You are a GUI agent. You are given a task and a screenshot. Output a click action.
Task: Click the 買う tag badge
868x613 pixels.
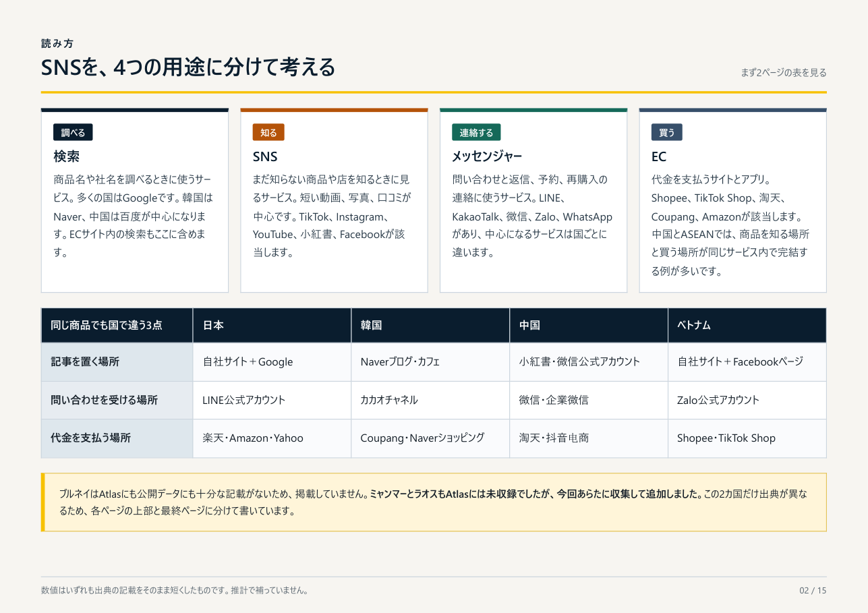(x=667, y=132)
